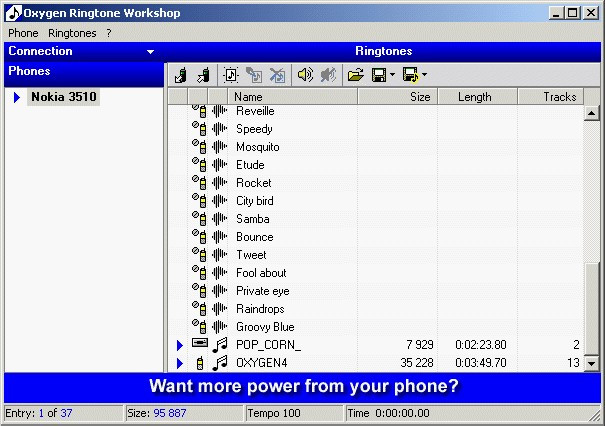The height and width of the screenshot is (426, 605).
Task: Select the Raindrops ringtone name
Action: click(260, 309)
